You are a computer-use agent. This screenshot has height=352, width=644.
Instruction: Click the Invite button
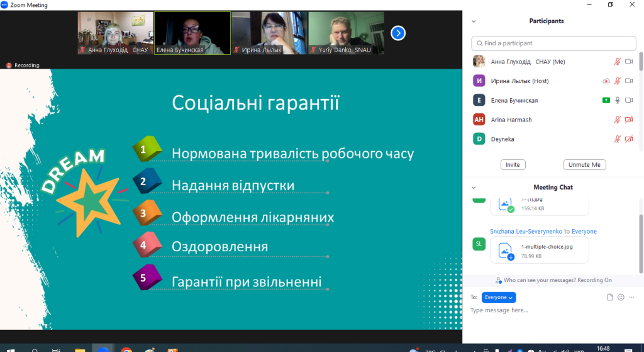[513, 164]
